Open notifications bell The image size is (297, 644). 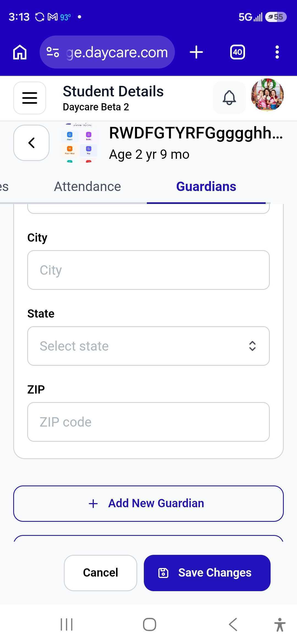[x=229, y=98]
